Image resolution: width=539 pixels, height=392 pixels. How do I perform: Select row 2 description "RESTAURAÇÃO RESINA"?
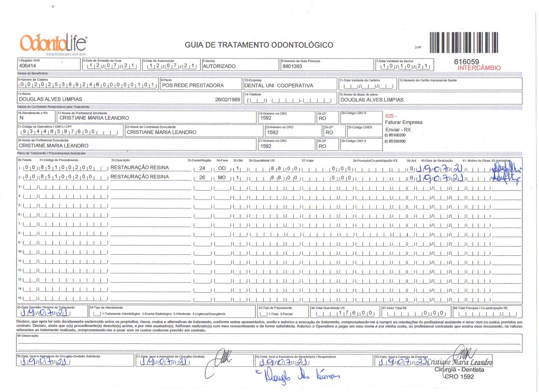click(140, 177)
